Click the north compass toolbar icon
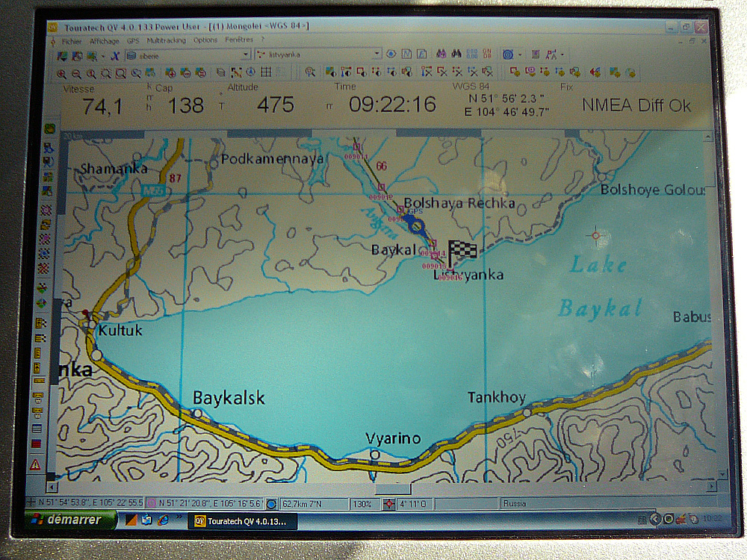Screen dimensions: 747x560 [251, 72]
